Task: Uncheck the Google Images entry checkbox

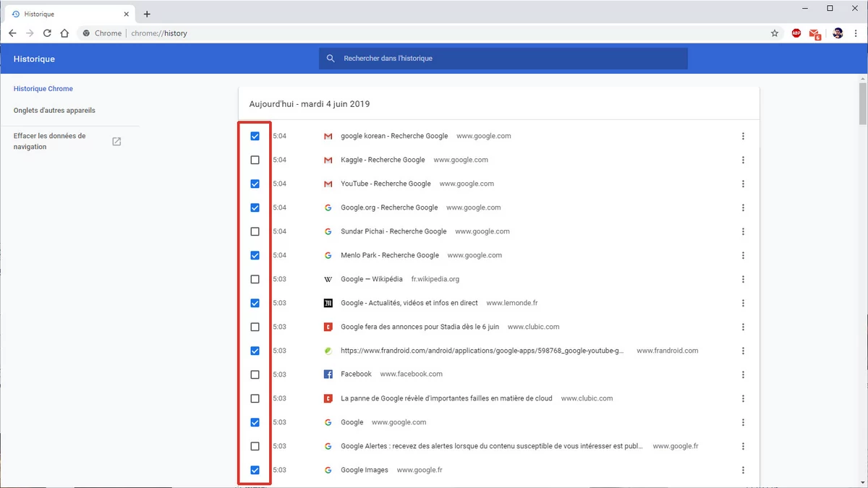Action: [255, 470]
